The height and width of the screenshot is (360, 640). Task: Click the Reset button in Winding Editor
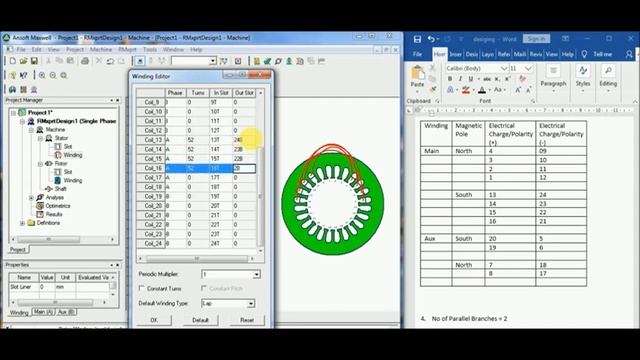(x=247, y=320)
